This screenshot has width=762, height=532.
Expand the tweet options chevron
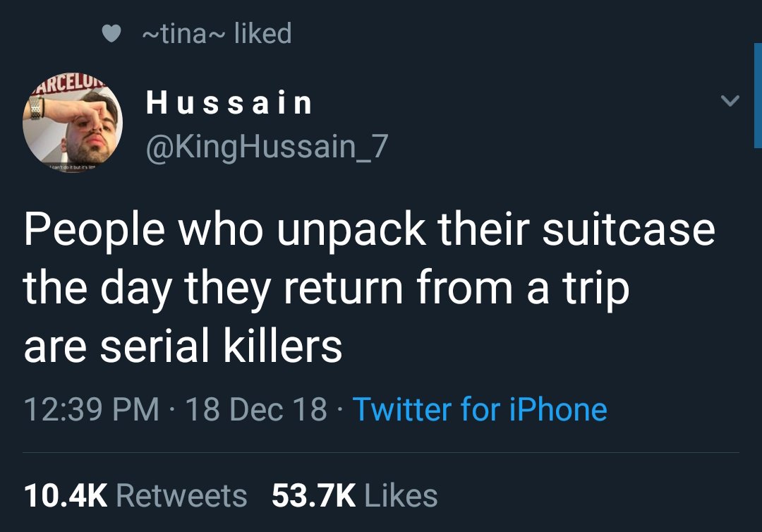pyautogui.click(x=730, y=101)
